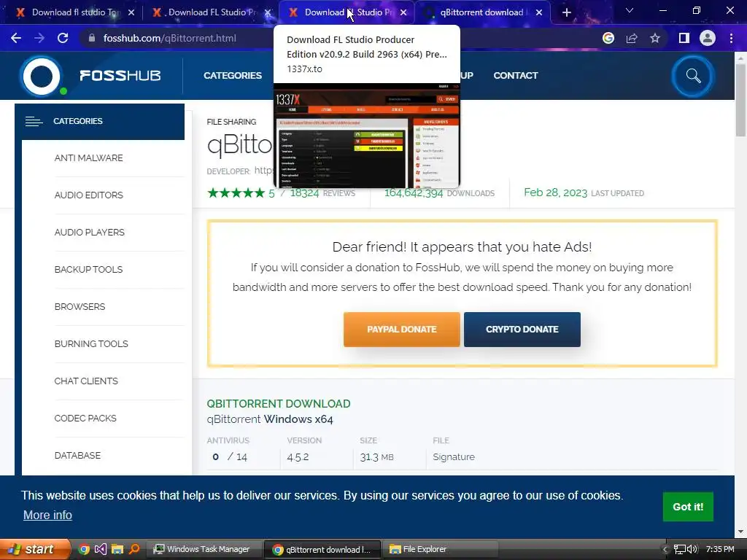
Task: Switch to second 'Download FL Studio Pr' tab
Action: [x=206, y=12]
